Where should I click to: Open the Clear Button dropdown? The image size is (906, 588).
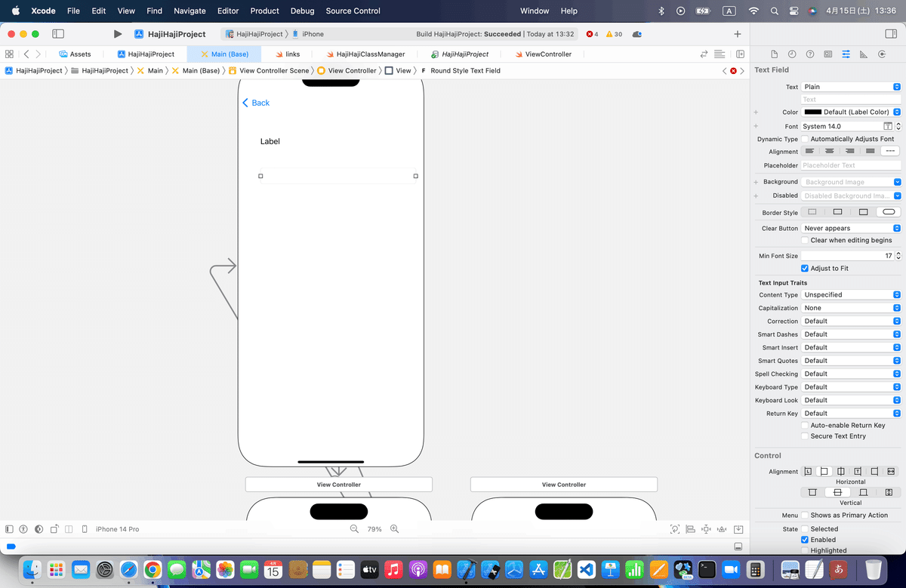851,228
